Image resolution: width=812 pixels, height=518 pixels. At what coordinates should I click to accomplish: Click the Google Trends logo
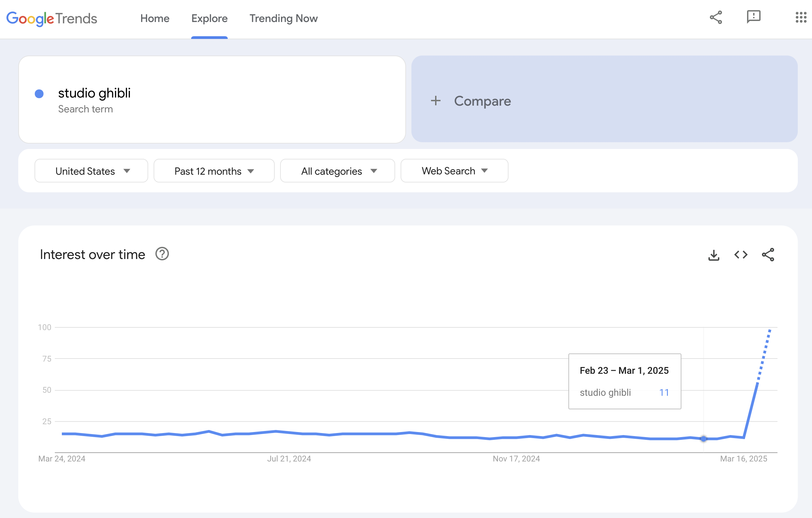click(52, 18)
